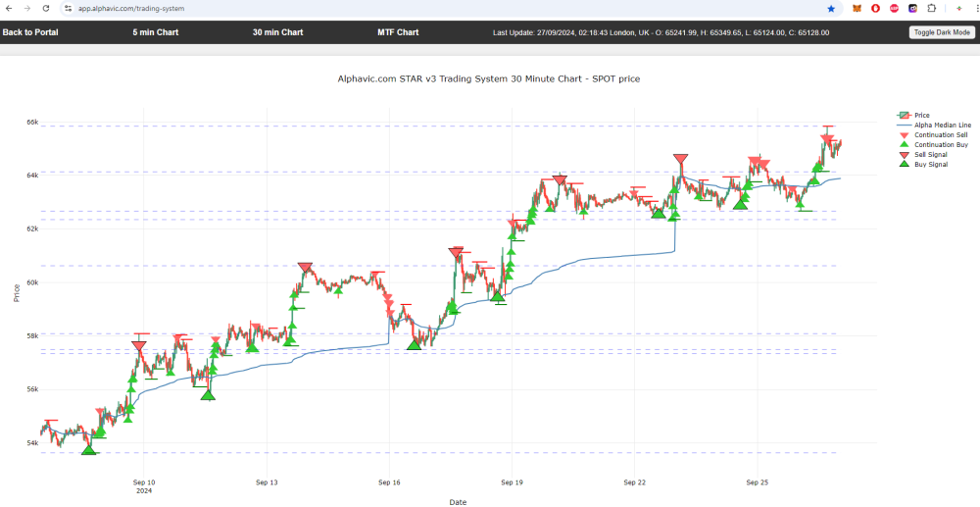Go back using browser back arrow
The width and height of the screenshot is (980, 507).
coord(9,8)
